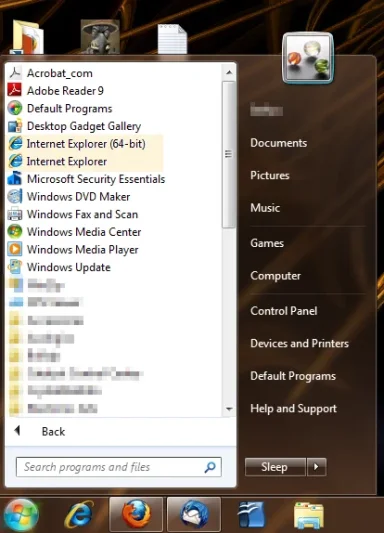Open Windows Fax and Scan entry
The height and width of the screenshot is (533, 384).
pyautogui.click(x=83, y=214)
